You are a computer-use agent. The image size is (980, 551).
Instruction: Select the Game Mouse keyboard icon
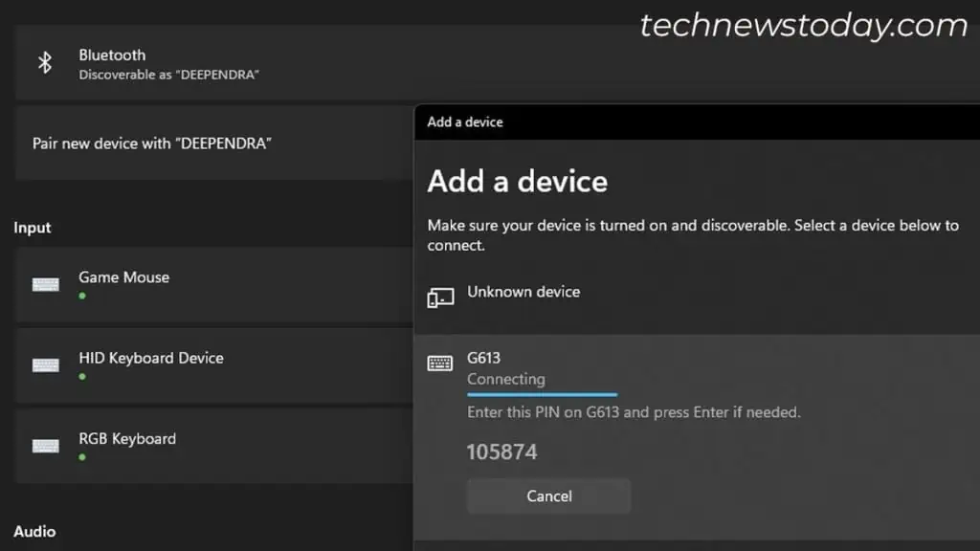[x=45, y=284]
